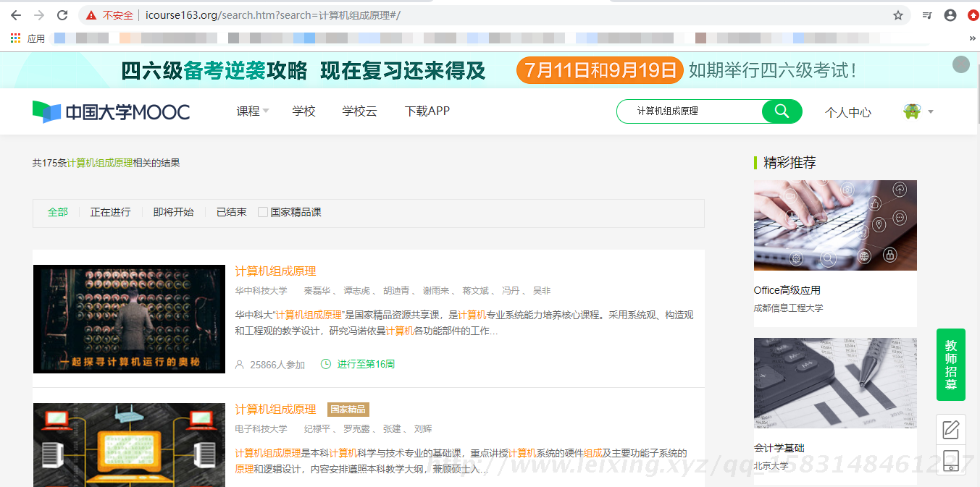Viewport: 980px width, 487px height.
Task: Select the 正在进行 filter tab
Action: (110, 212)
